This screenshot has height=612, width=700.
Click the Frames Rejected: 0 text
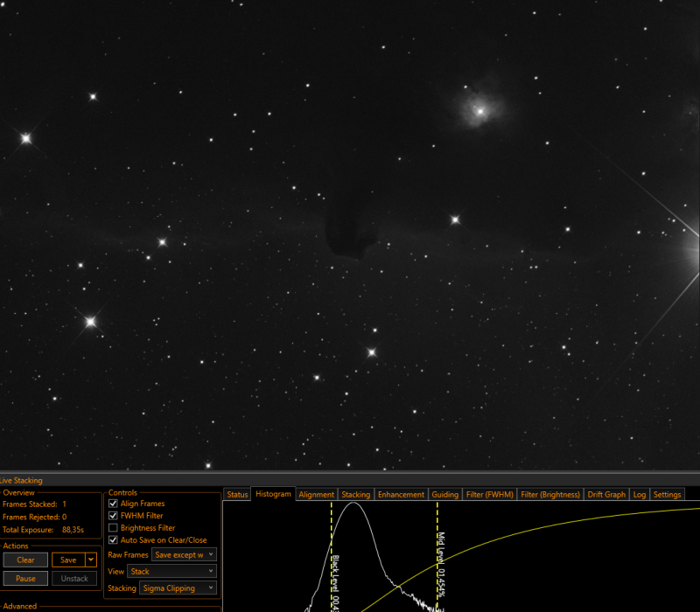(x=34, y=517)
